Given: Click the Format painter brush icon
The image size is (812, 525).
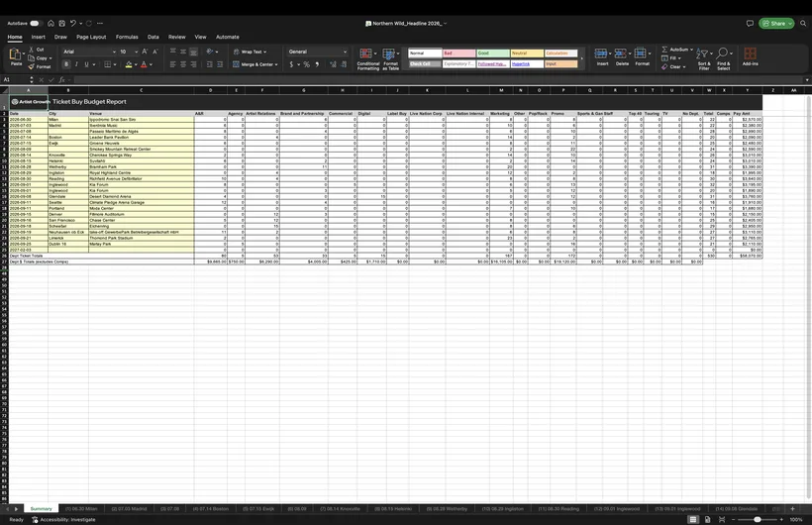Looking at the screenshot, I should [32, 66].
